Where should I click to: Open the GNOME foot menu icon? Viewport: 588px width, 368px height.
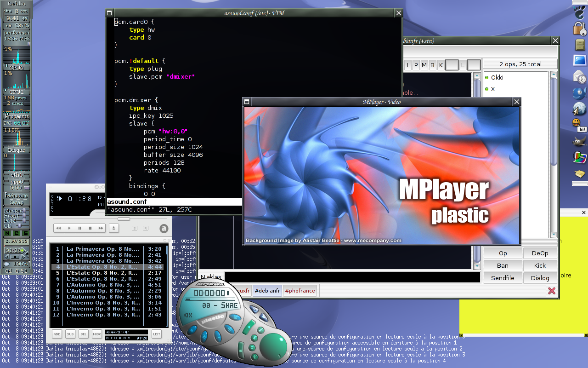[x=580, y=11]
